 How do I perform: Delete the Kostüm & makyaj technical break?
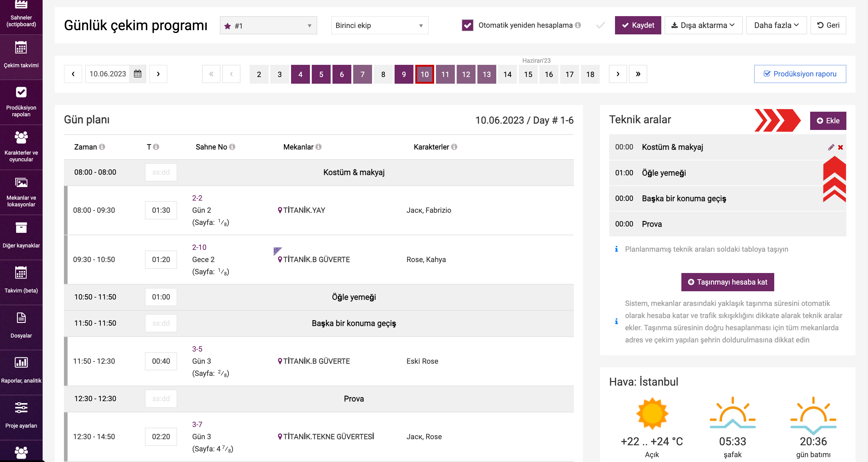[x=840, y=147]
